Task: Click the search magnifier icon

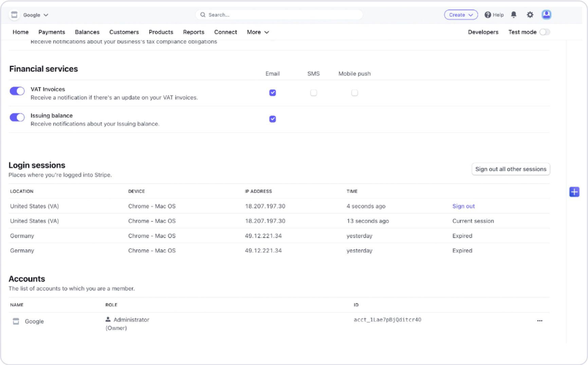Action: (x=203, y=15)
